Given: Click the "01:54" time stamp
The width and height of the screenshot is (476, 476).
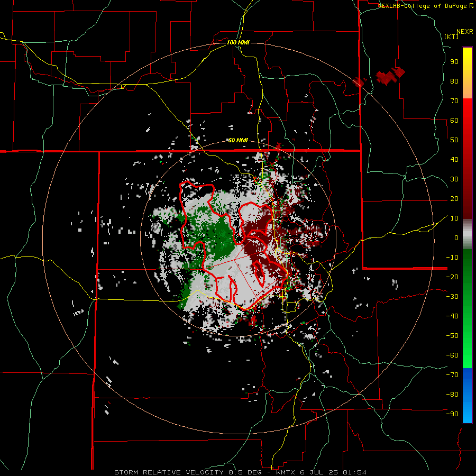Looking at the screenshot, I should [354, 472].
